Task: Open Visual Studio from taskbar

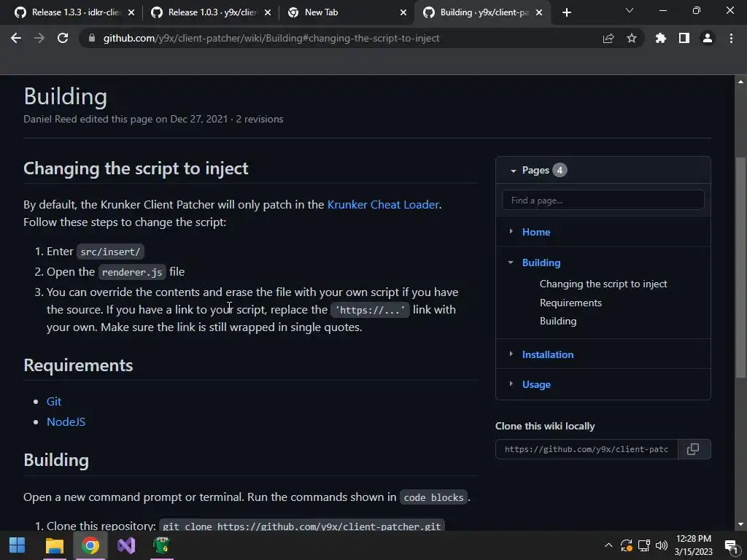Action: point(126,545)
